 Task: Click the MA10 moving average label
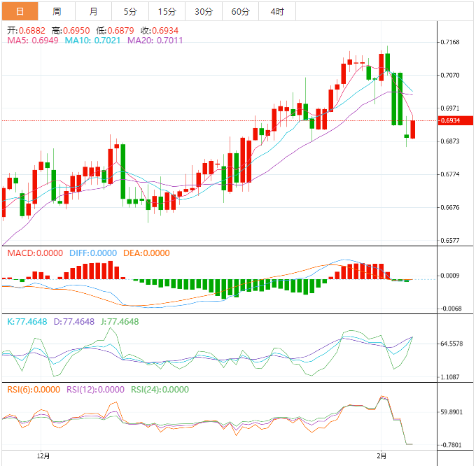tap(92, 41)
